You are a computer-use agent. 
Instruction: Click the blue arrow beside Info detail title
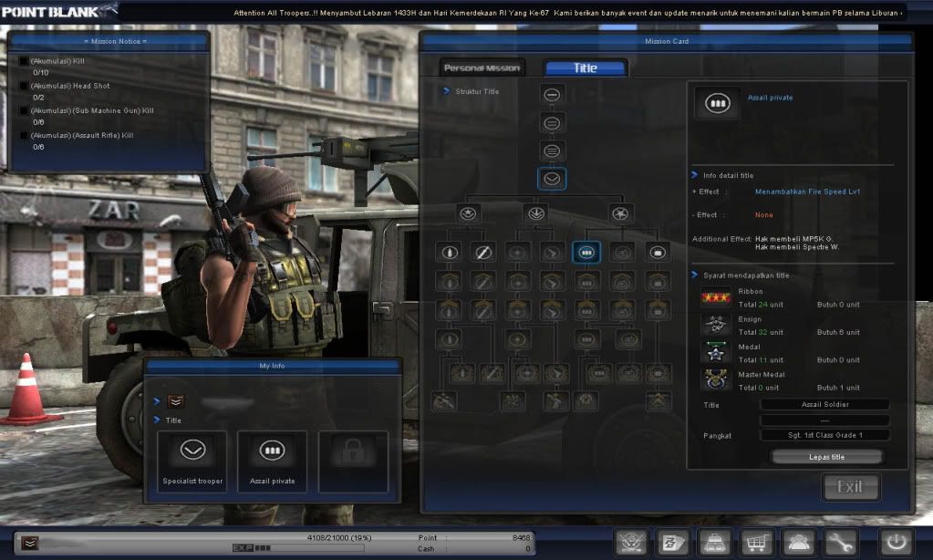[694, 175]
